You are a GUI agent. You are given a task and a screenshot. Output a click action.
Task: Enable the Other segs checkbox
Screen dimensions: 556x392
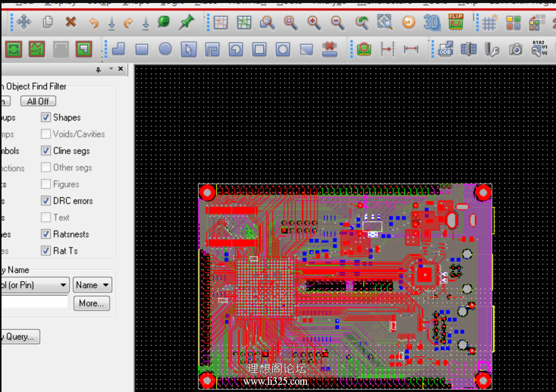pos(46,168)
